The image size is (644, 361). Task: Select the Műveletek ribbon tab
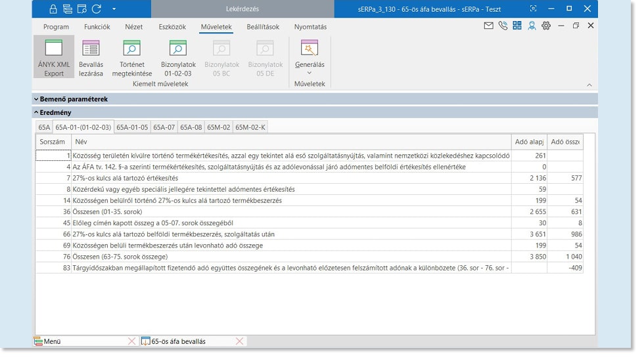tap(216, 27)
